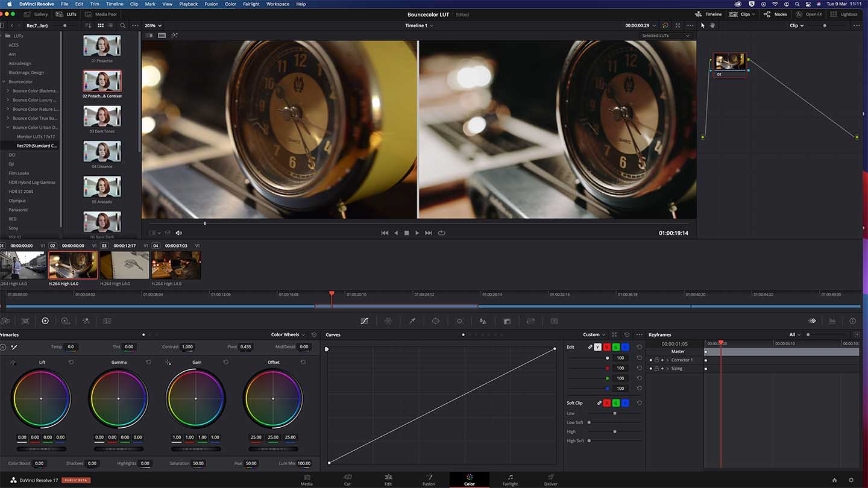Select the 03 Dark Tones LUT thumbnail
Screen dimensions: 868x488
pyautogui.click(x=102, y=116)
